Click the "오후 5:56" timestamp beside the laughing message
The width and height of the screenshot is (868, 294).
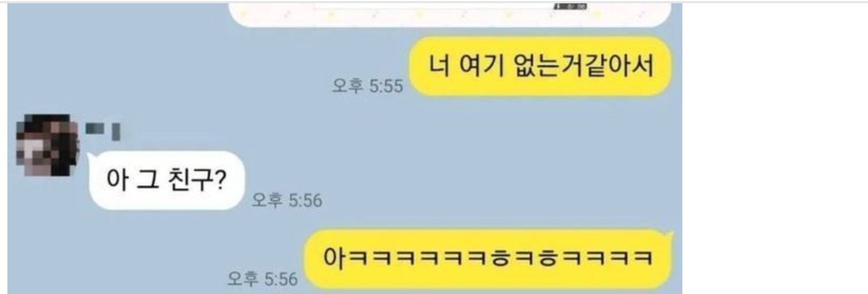pyautogui.click(x=262, y=279)
